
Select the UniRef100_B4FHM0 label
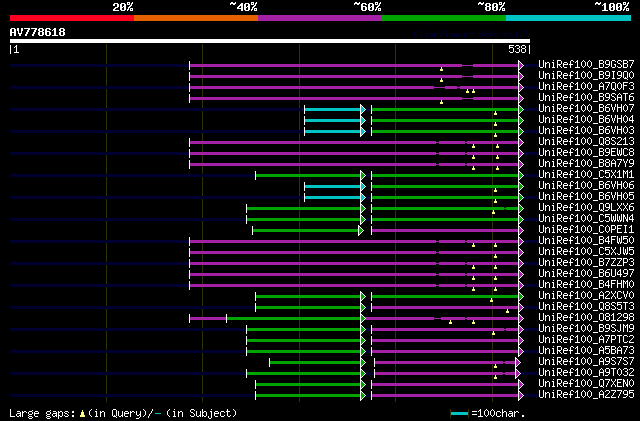(586, 285)
